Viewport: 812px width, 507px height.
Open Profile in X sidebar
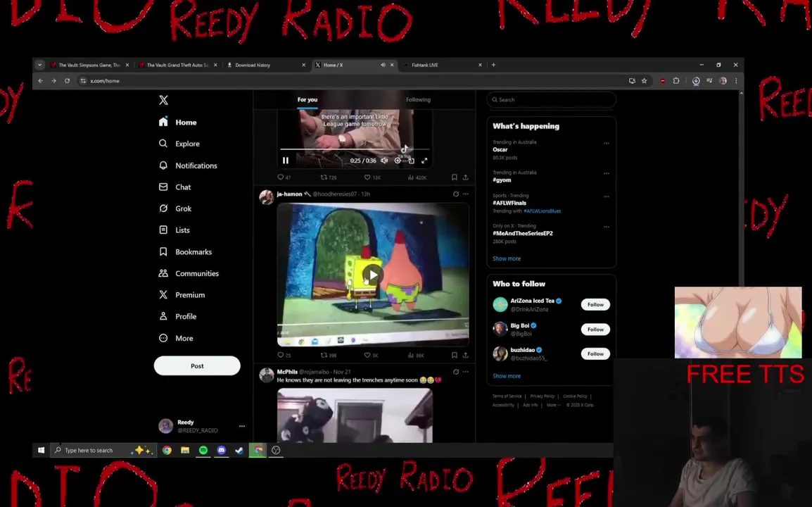[177, 316]
